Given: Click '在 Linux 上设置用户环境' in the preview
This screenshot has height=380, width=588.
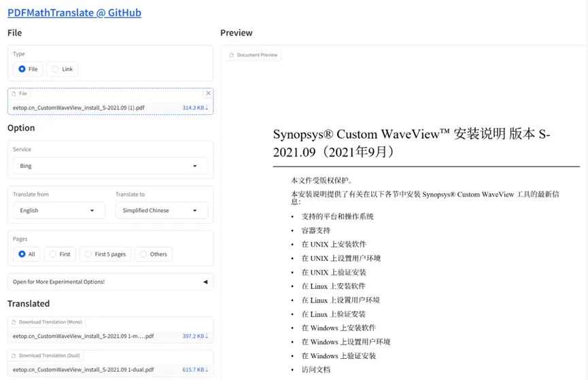Looking at the screenshot, I should (x=341, y=300).
